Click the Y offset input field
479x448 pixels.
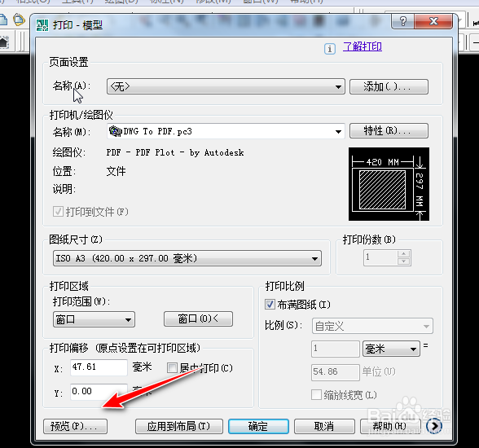[x=99, y=392]
